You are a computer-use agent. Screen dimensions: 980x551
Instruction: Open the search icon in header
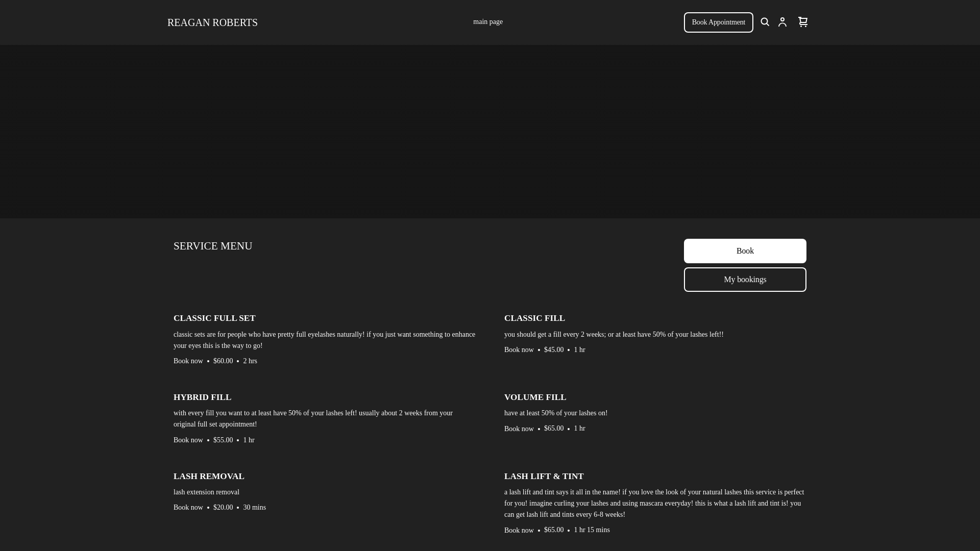pos(765,22)
